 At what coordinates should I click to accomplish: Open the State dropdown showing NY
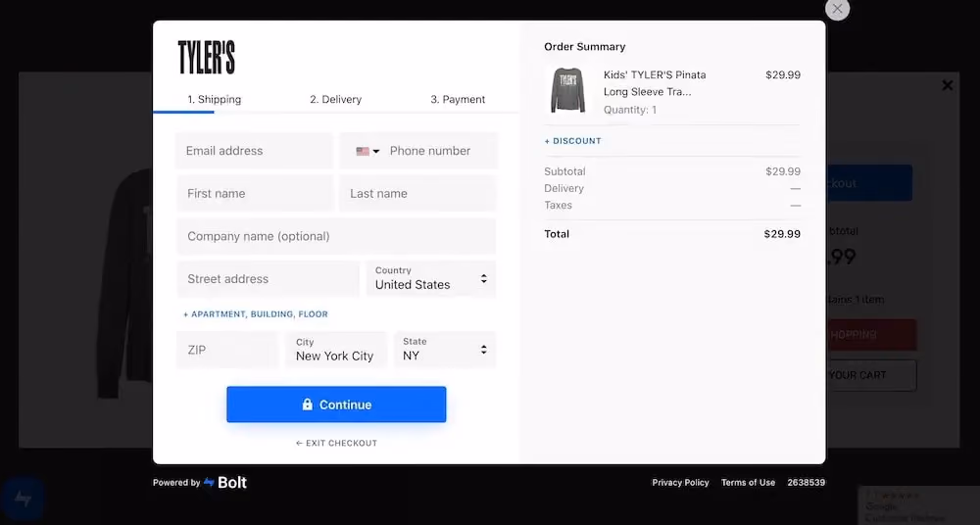[445, 350]
